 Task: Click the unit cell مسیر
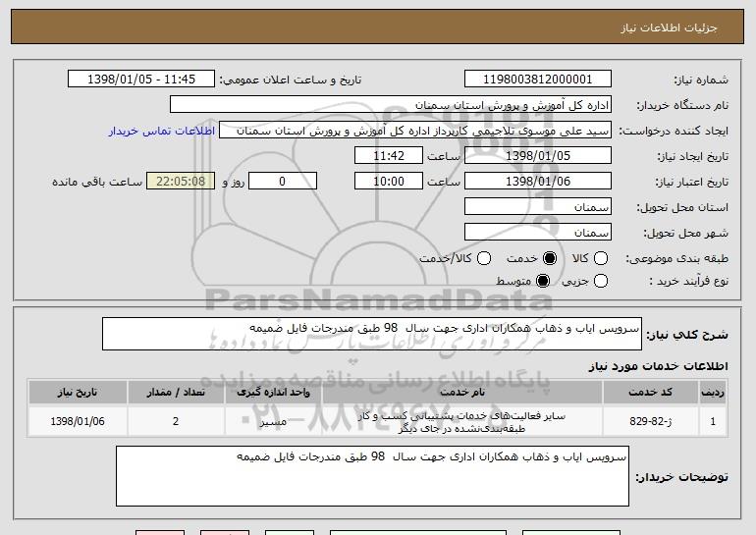point(273,422)
